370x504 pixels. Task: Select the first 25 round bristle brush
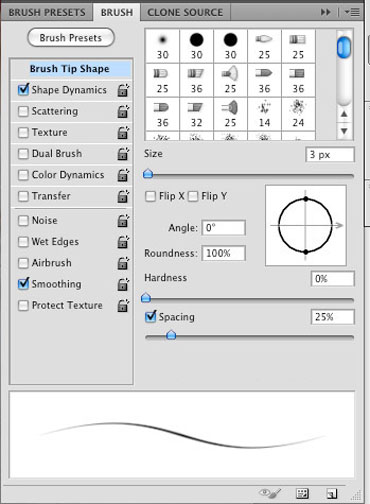pyautogui.click(x=264, y=46)
